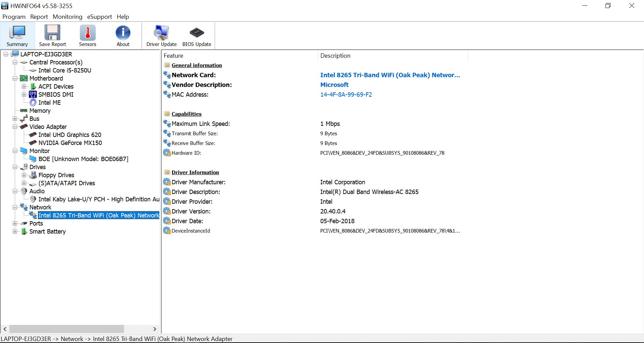Click the Memory module icon
Image resolution: width=644 pixels, height=343 pixels.
pyautogui.click(x=24, y=110)
